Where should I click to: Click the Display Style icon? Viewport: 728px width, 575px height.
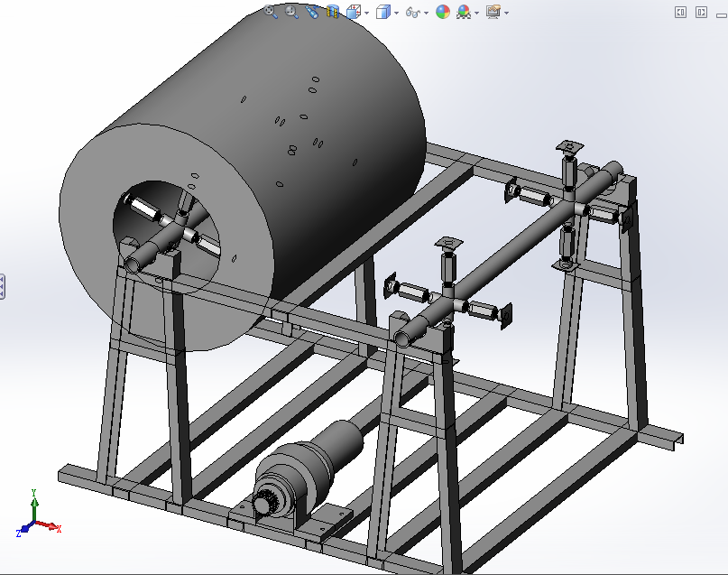pyautogui.click(x=383, y=12)
